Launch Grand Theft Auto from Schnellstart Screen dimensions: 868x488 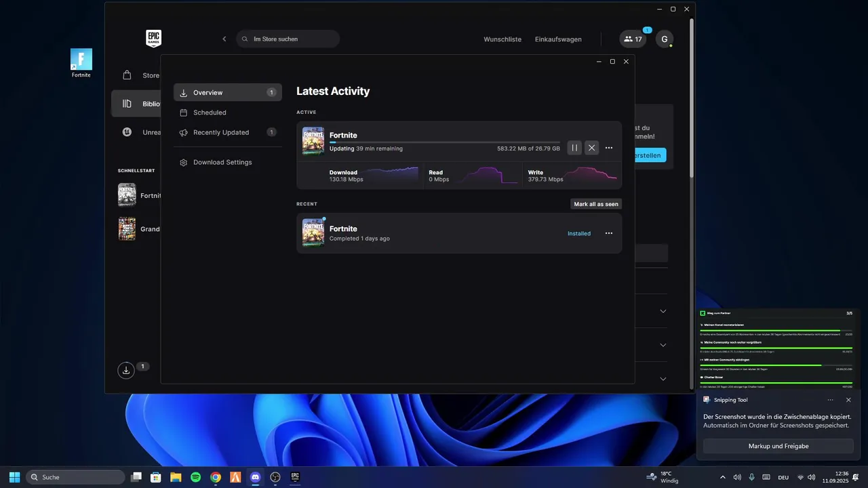click(x=138, y=229)
